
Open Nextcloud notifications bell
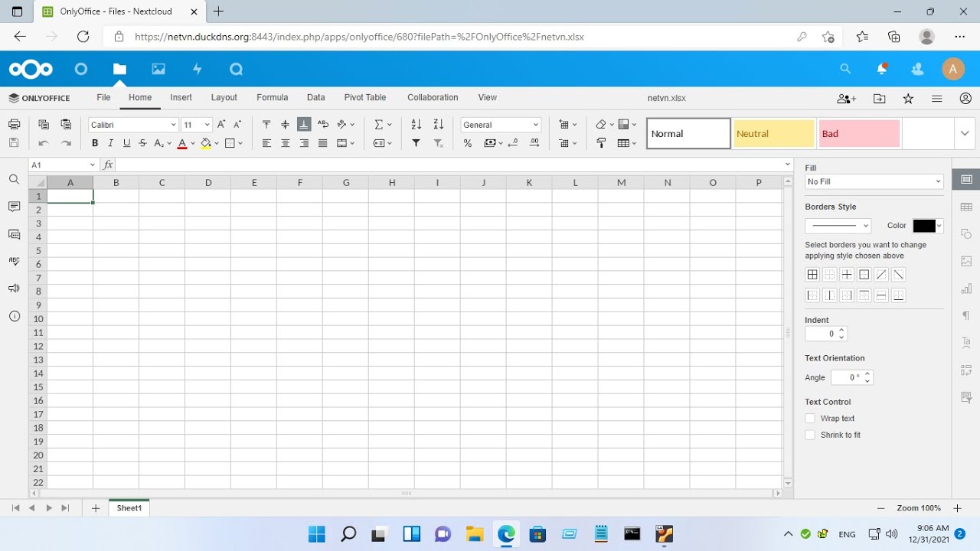882,69
